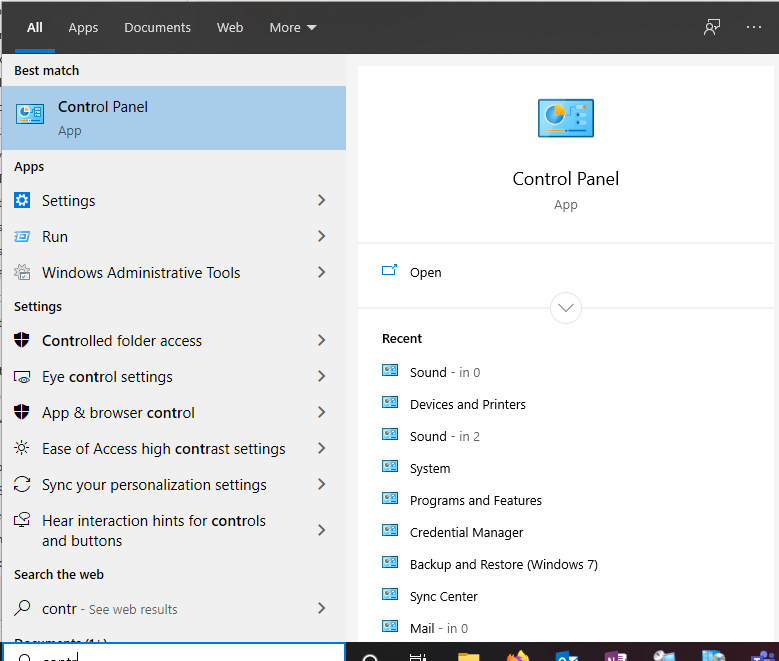The width and height of the screenshot is (779, 661).
Task: Click Open for Control Panel
Action: pos(425,273)
